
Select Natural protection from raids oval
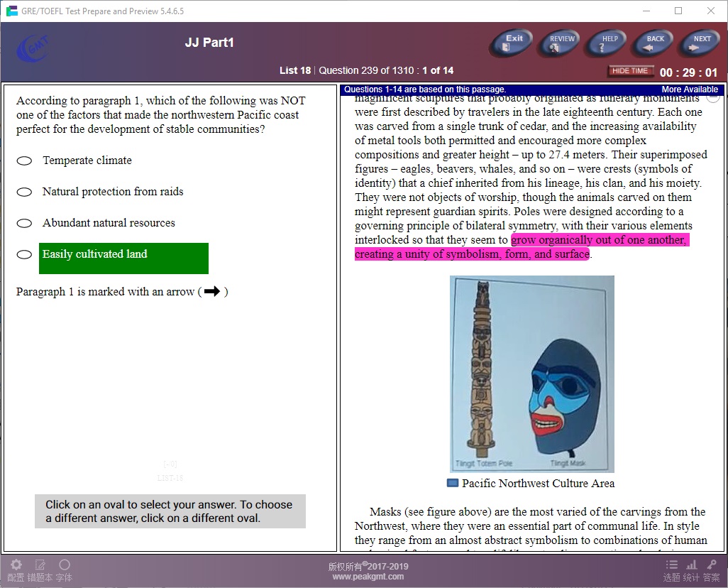click(24, 192)
